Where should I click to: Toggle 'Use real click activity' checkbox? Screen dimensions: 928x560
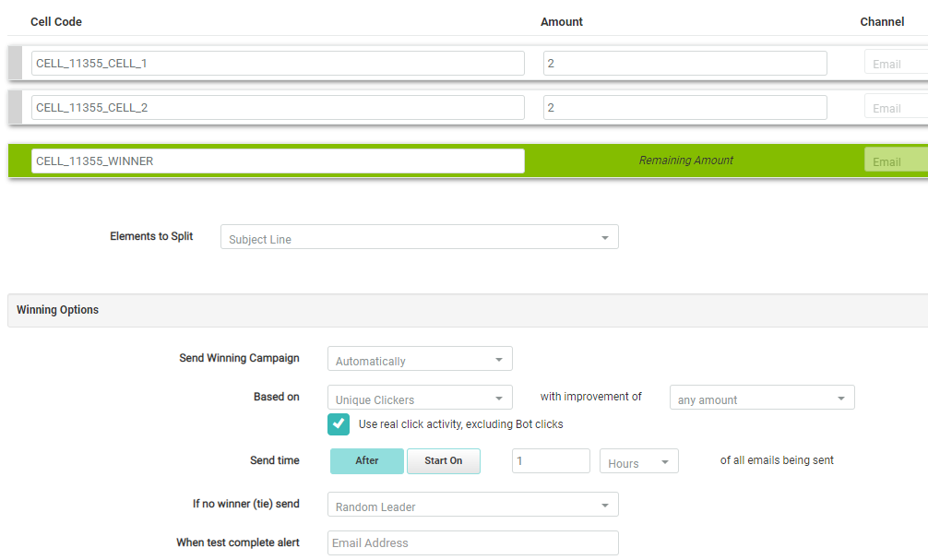[x=339, y=423]
